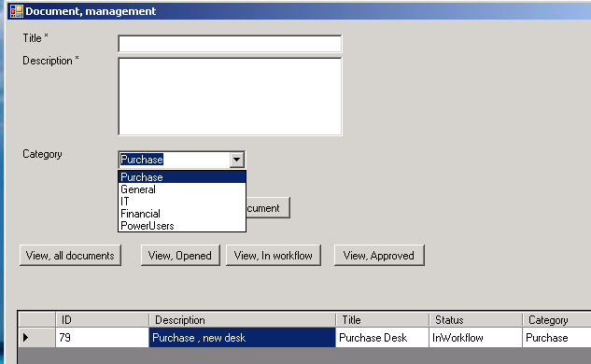Image resolution: width=591 pixels, height=364 pixels.
Task: Click the partially hidden document button
Action: 268,207
